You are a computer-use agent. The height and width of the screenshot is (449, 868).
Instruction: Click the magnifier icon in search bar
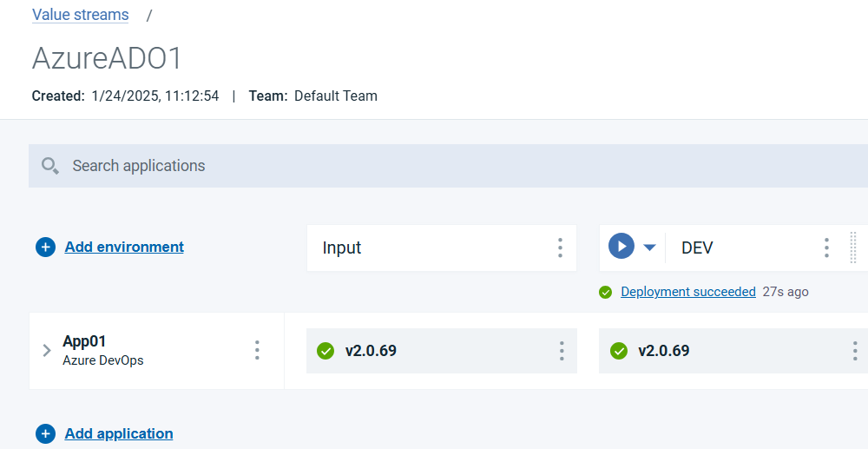(50, 166)
